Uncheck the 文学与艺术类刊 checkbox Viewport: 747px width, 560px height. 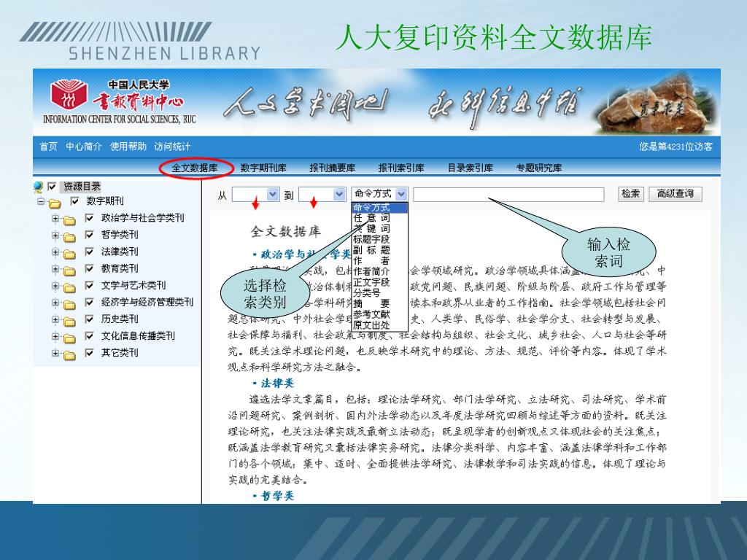coord(89,285)
